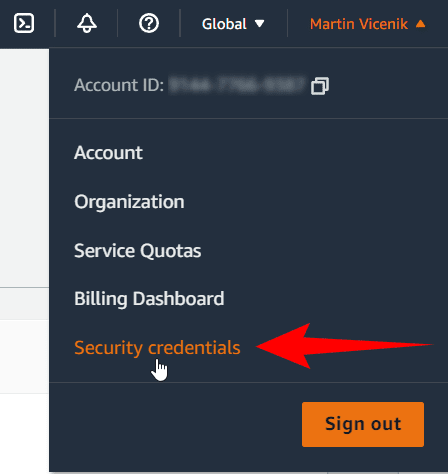The height and width of the screenshot is (474, 448).
Task: Select Account from the user menu
Action: click(x=108, y=153)
